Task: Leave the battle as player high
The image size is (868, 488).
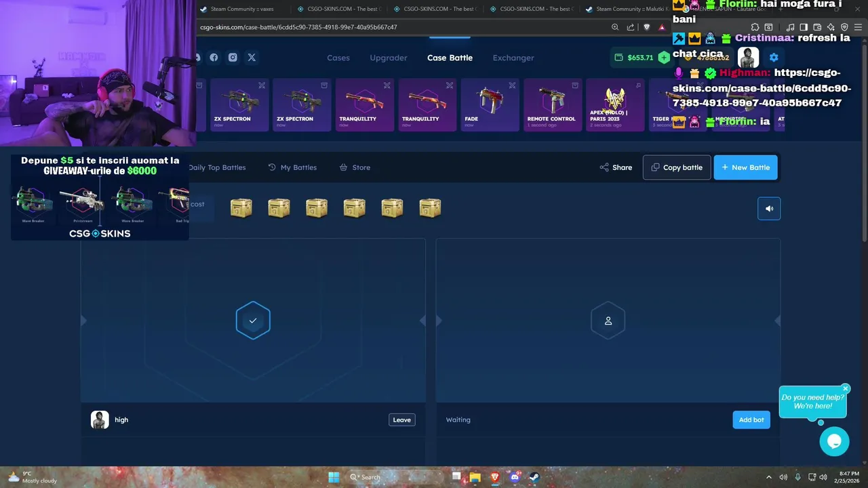Action: 401,420
